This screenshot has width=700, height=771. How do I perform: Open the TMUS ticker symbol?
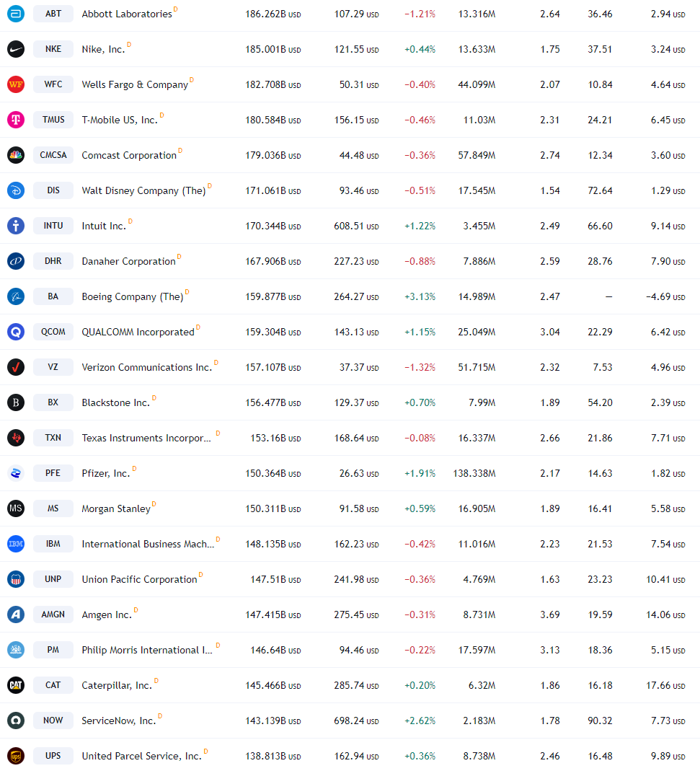point(53,120)
